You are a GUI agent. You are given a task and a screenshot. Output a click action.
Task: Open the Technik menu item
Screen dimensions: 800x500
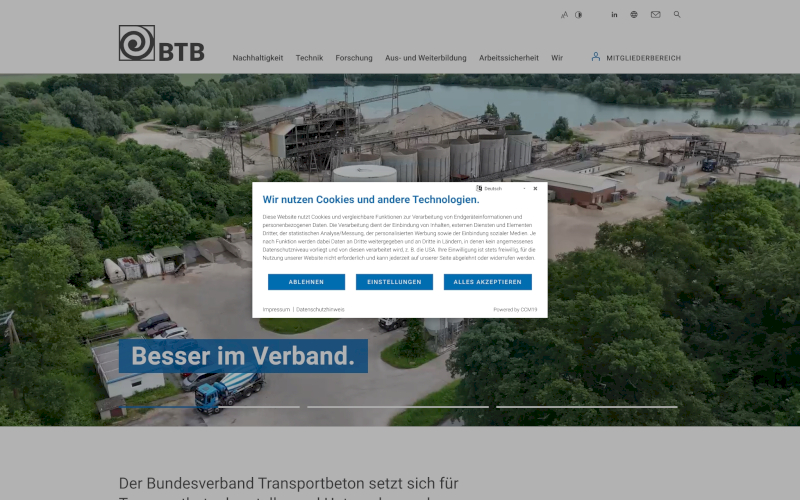[309, 58]
